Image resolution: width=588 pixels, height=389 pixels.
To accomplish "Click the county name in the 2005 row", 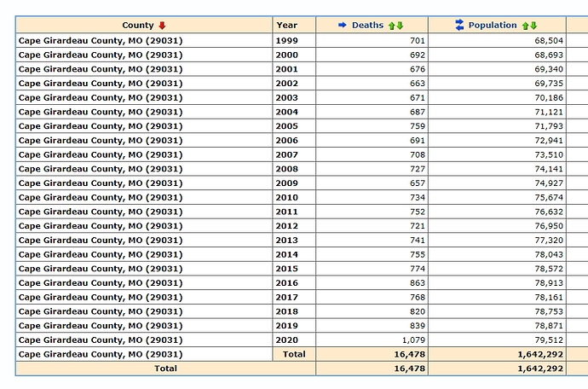I will point(101,126).
